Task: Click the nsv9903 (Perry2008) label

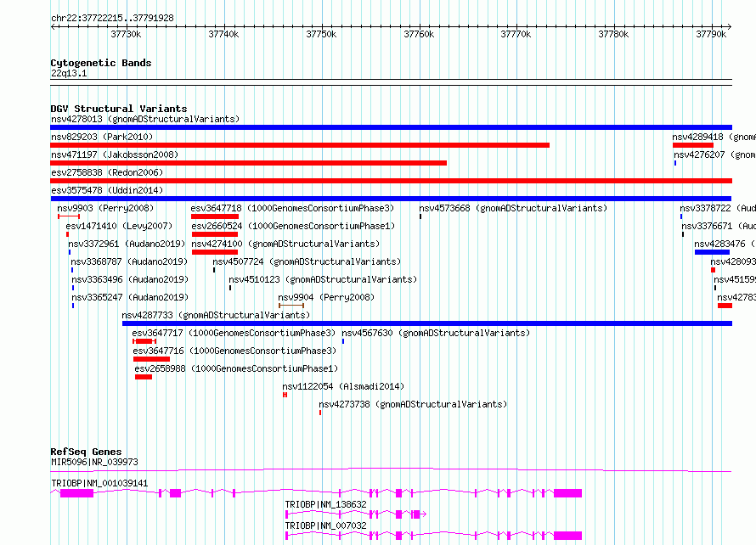Action: (105, 208)
